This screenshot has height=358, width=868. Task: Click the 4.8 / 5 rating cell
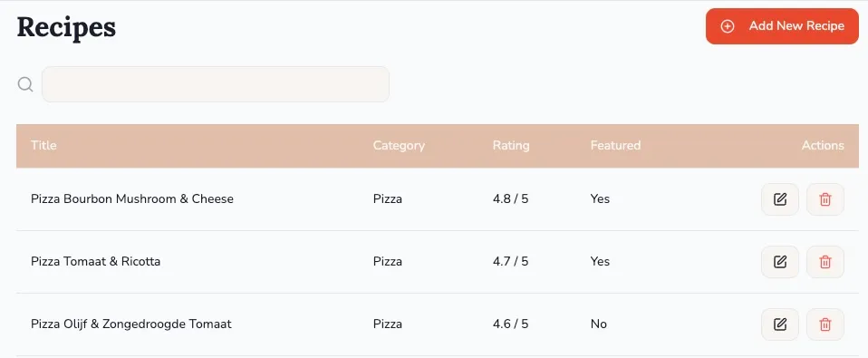510,198
